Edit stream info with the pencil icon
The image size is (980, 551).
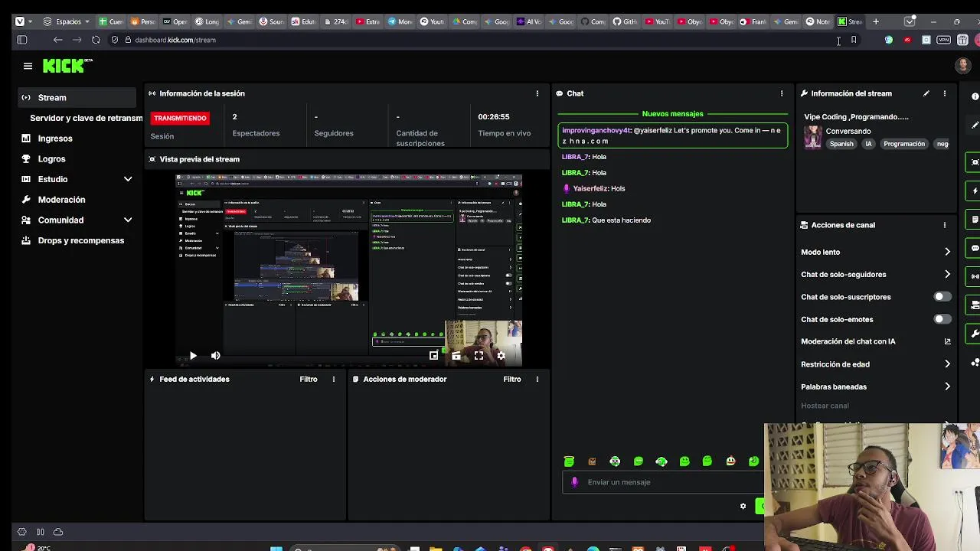pyautogui.click(x=926, y=93)
